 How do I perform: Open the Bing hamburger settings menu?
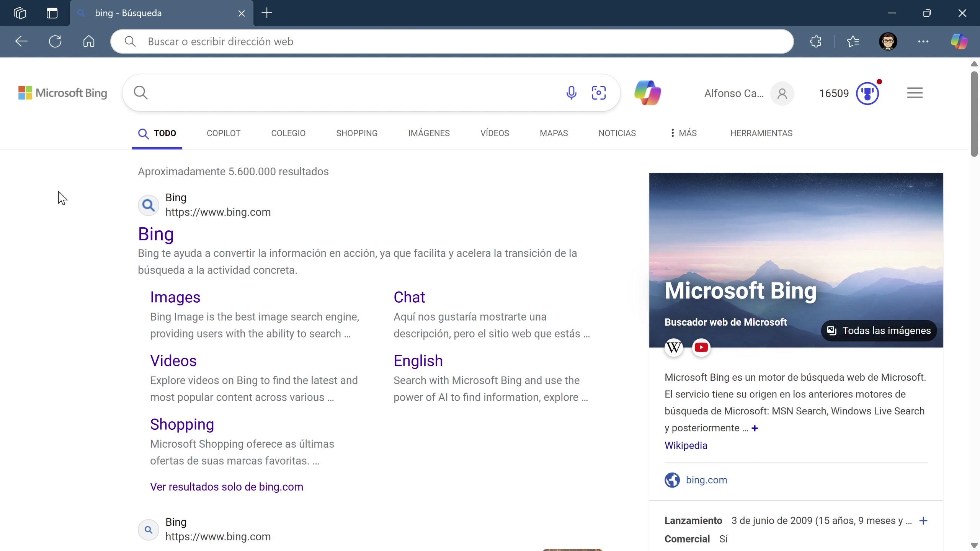(915, 93)
